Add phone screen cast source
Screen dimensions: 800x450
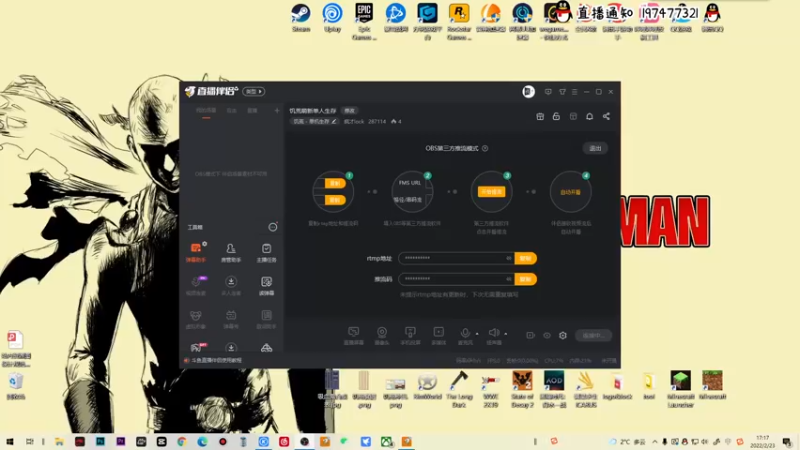(x=410, y=335)
